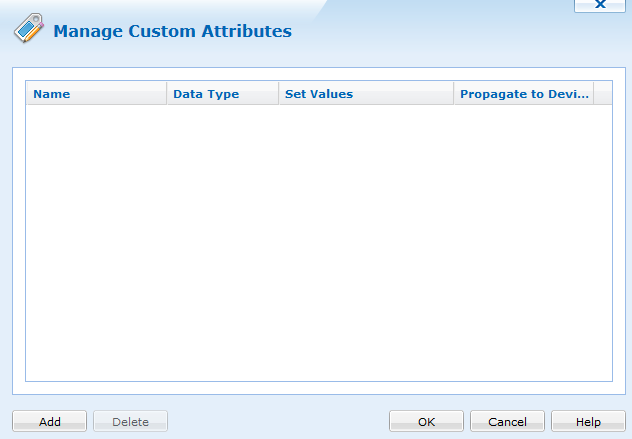Close the Manage Custom Attributes dialog

(600, 5)
